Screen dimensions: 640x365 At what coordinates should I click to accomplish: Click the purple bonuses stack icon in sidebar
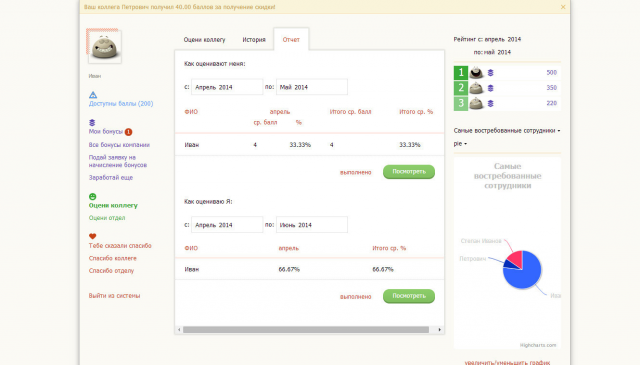(92, 122)
